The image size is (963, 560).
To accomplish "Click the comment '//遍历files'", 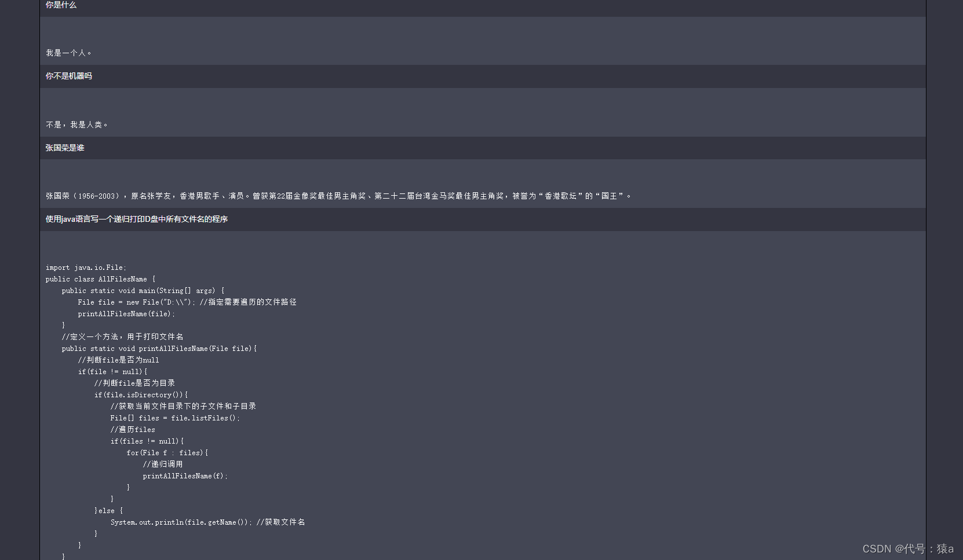I will click(133, 429).
